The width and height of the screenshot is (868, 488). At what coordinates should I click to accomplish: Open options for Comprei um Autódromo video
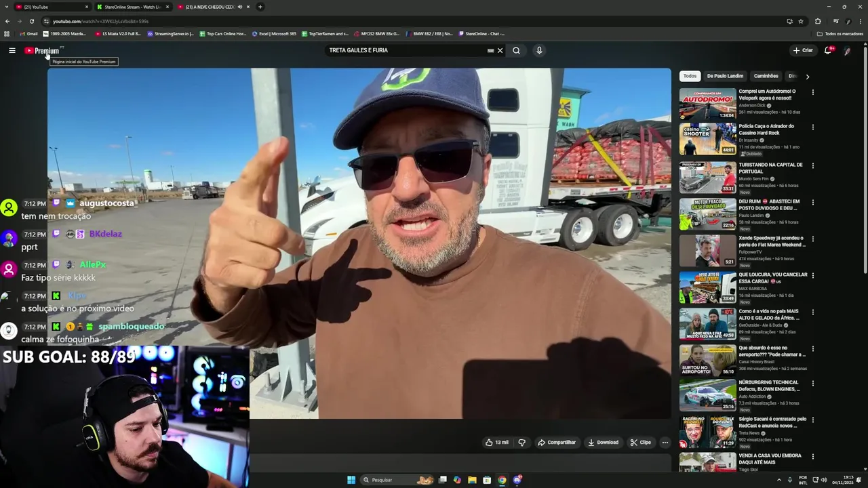point(813,92)
